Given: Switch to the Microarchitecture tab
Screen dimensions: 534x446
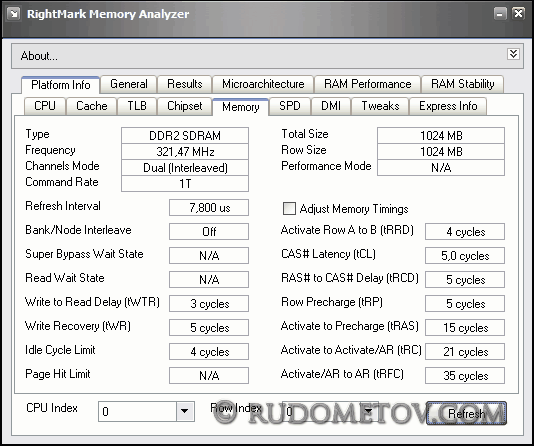Looking at the screenshot, I should point(263,84).
